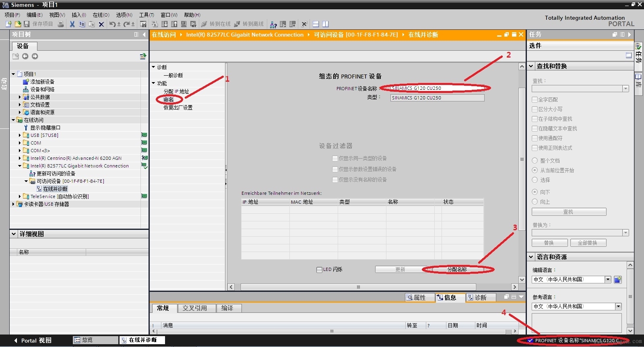Click the Redo arrow icon
This screenshot has height=347, width=644.
pos(126,24)
